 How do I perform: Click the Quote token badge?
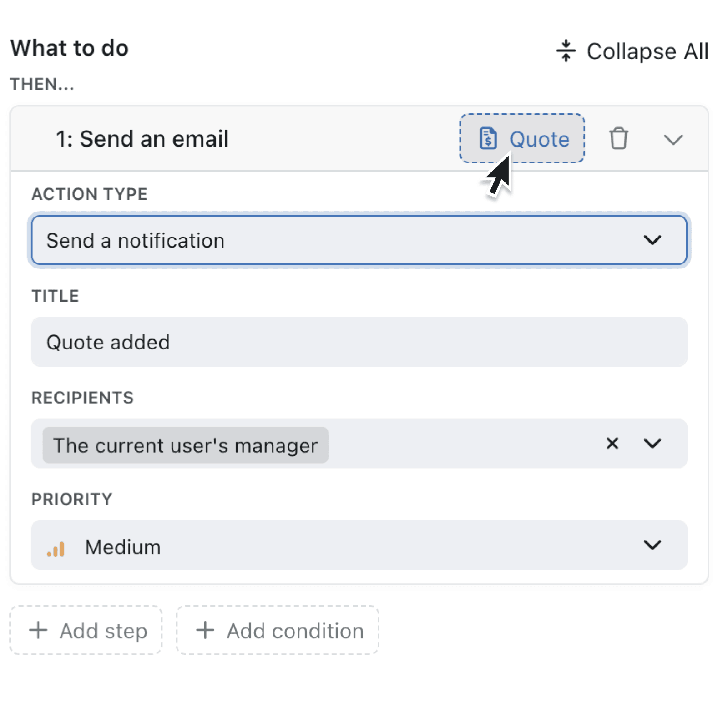point(523,139)
